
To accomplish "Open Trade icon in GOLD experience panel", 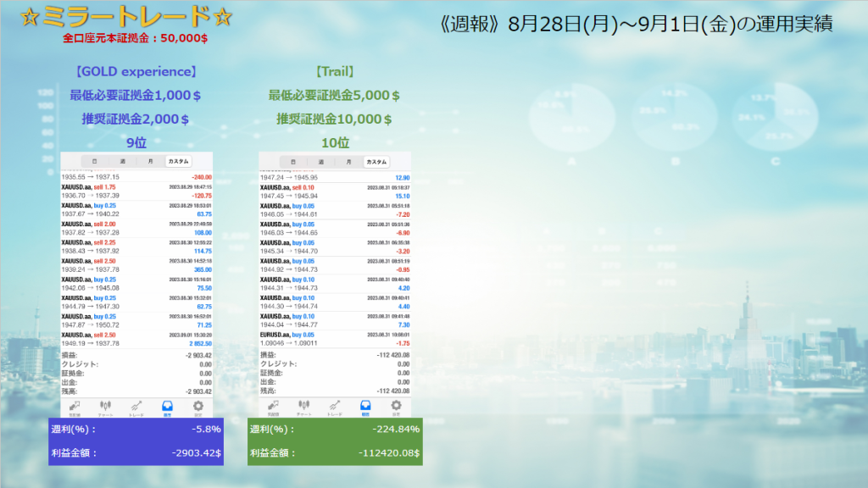I will (136, 407).
